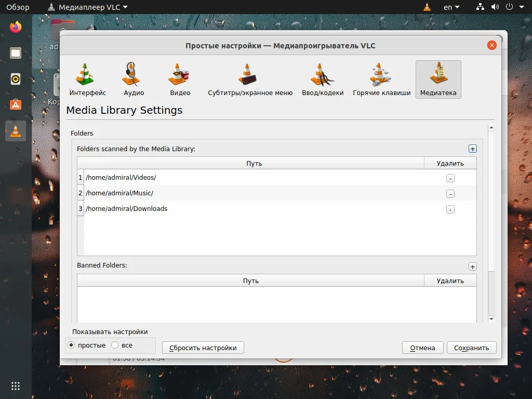Select the Аудио settings icon
The image size is (532, 399).
(133, 78)
